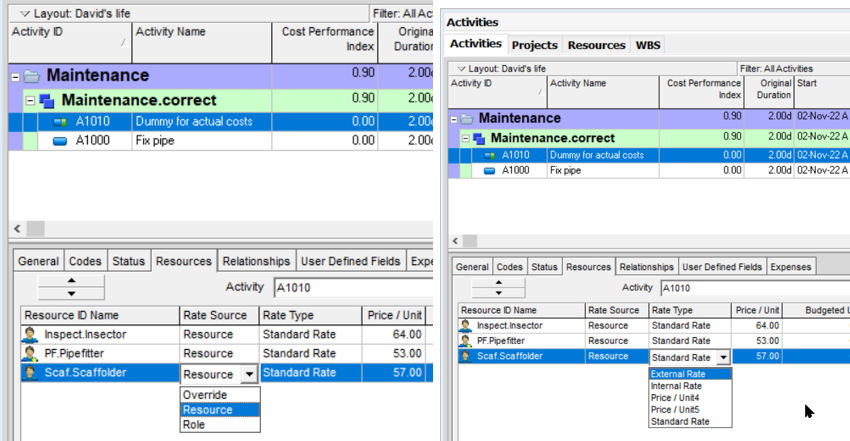Select External Rate from Rate Type list
The height and width of the screenshot is (441, 850).
point(677,374)
